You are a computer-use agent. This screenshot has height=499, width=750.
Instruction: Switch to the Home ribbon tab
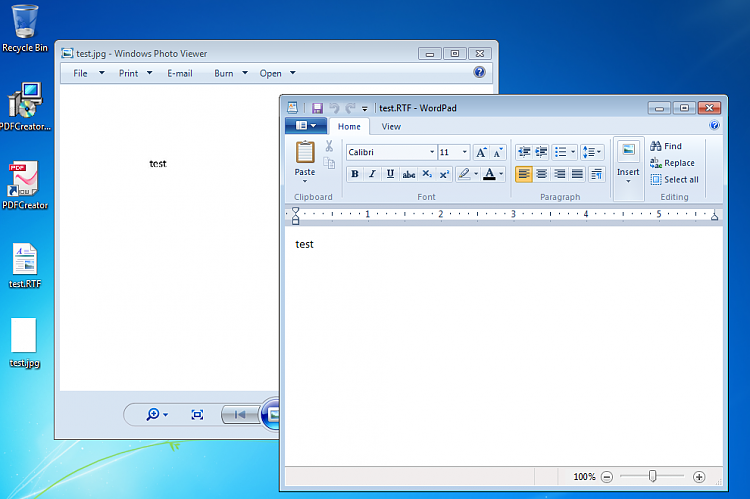[x=349, y=127]
